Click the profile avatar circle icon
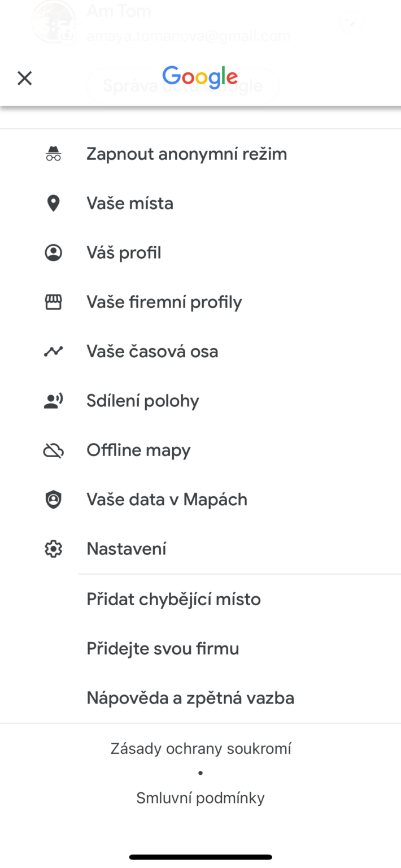 pos(54,253)
